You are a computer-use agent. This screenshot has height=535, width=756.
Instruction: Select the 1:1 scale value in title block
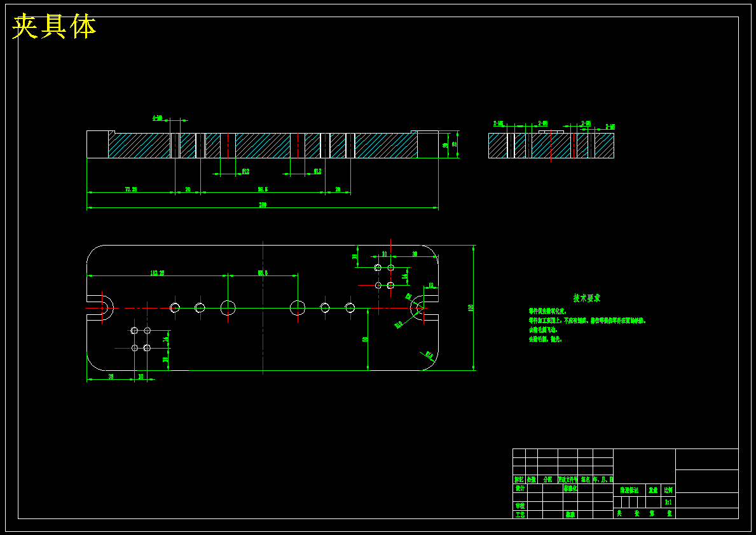[668, 502]
